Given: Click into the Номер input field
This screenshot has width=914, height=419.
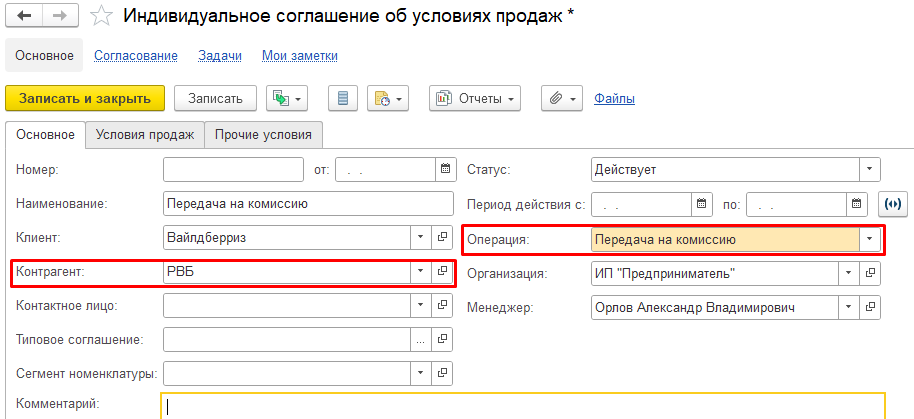Looking at the screenshot, I should coord(234,170).
